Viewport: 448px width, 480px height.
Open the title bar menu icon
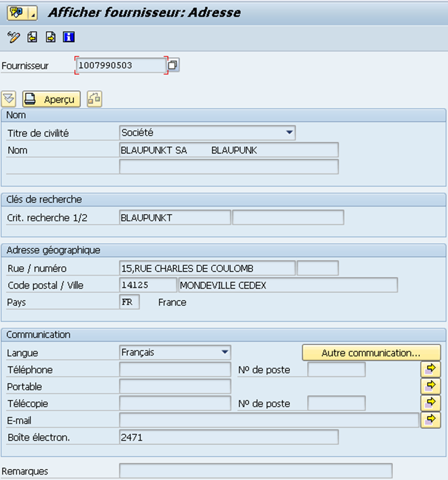pos(17,13)
